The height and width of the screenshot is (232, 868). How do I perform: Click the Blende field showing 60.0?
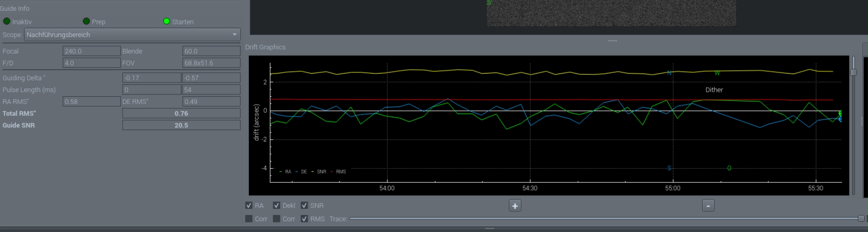click(x=211, y=51)
